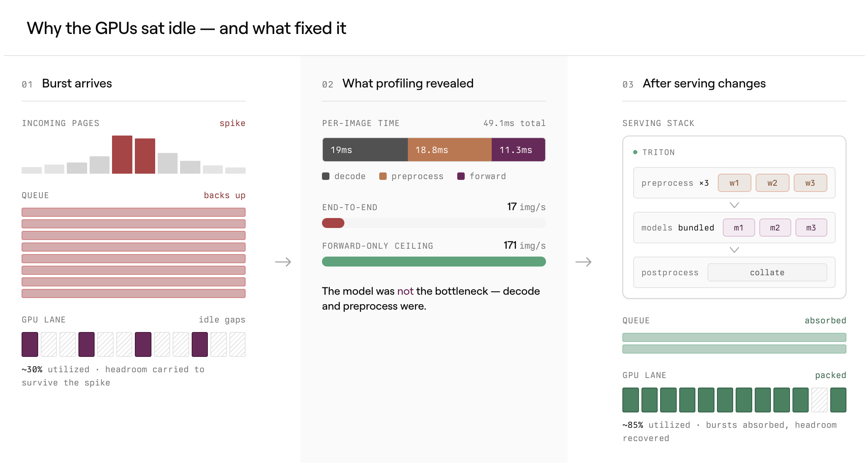Screen dimensions: 868x463
Task: Select the w3 preprocess worker chip
Action: click(810, 183)
